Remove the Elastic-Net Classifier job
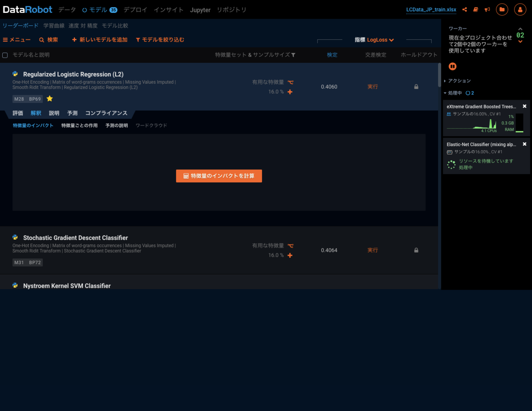This screenshot has height=411, width=532. point(524,144)
